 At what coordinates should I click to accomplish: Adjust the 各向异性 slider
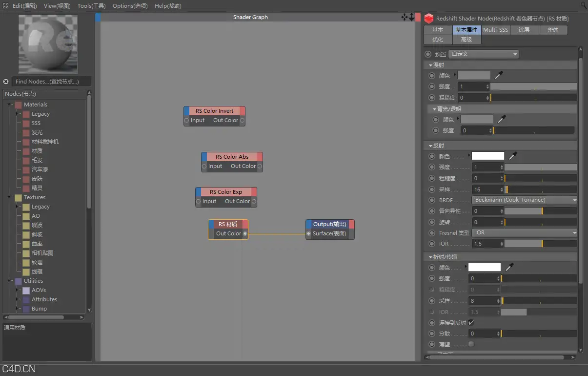coord(540,211)
